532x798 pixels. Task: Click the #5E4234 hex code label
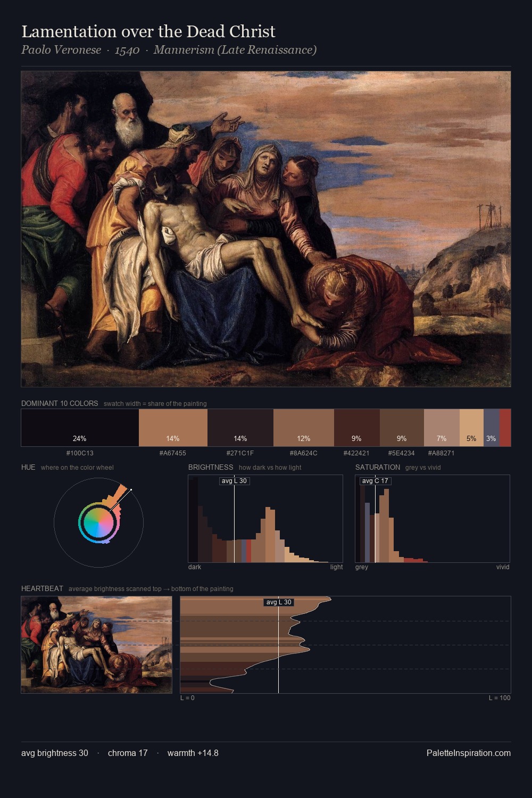[x=402, y=453]
